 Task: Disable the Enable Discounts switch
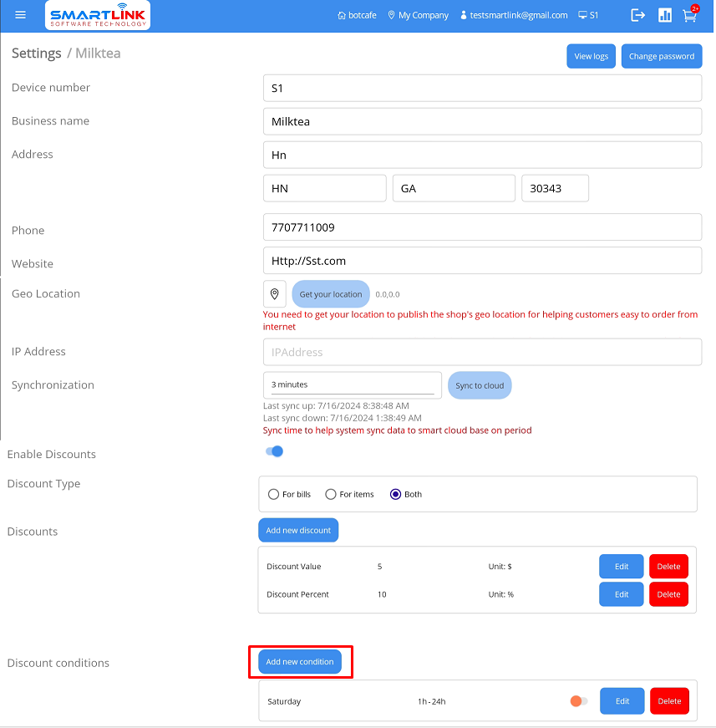coord(274,451)
